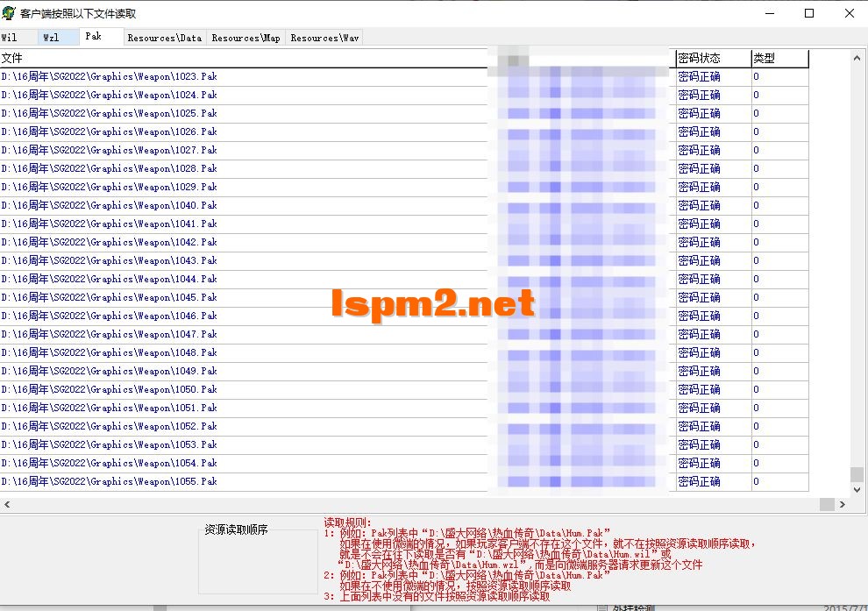Sort the list by the 文件 column header
This screenshot has width=868, height=611.
point(13,58)
